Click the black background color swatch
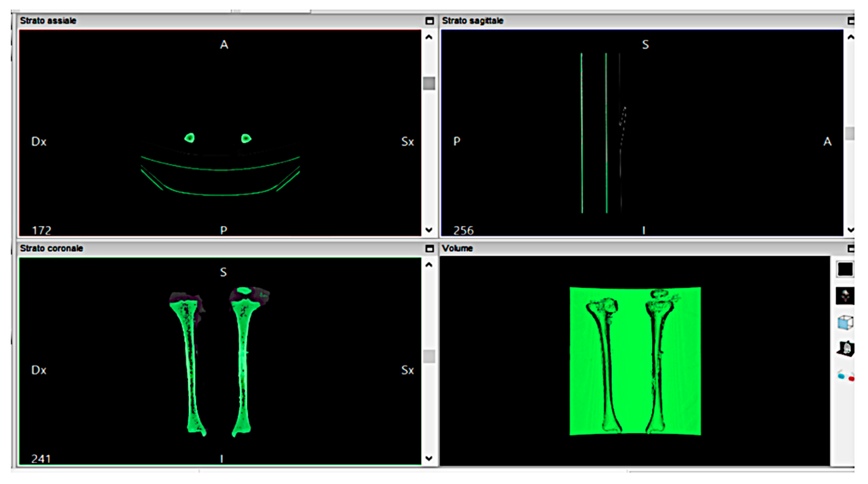 click(845, 270)
